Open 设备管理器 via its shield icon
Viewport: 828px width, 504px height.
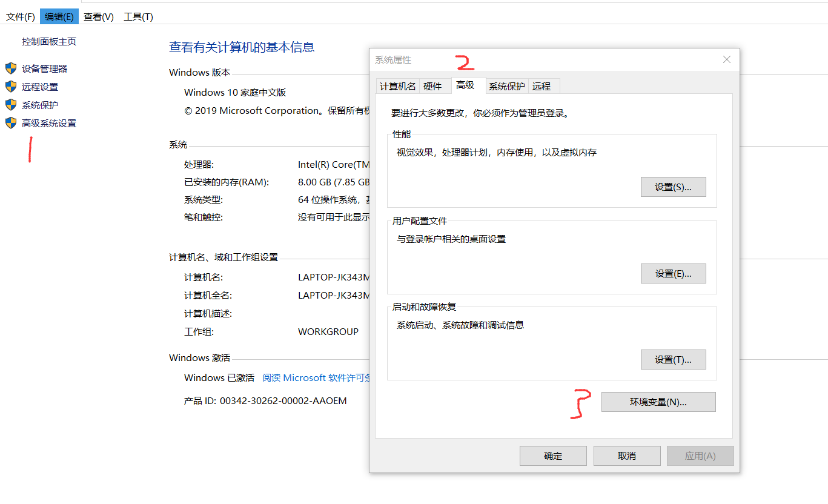pyautogui.click(x=11, y=68)
